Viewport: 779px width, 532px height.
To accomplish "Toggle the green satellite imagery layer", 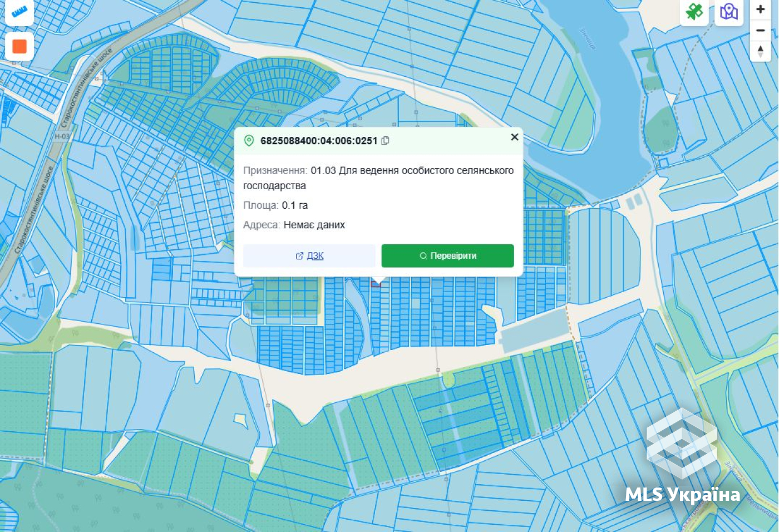I will point(694,11).
